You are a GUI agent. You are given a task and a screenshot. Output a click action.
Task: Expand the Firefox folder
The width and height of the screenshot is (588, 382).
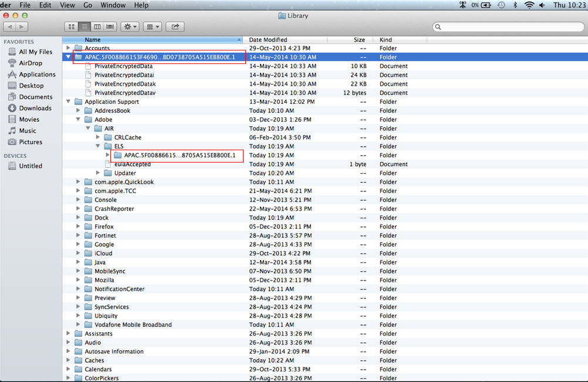tap(79, 227)
